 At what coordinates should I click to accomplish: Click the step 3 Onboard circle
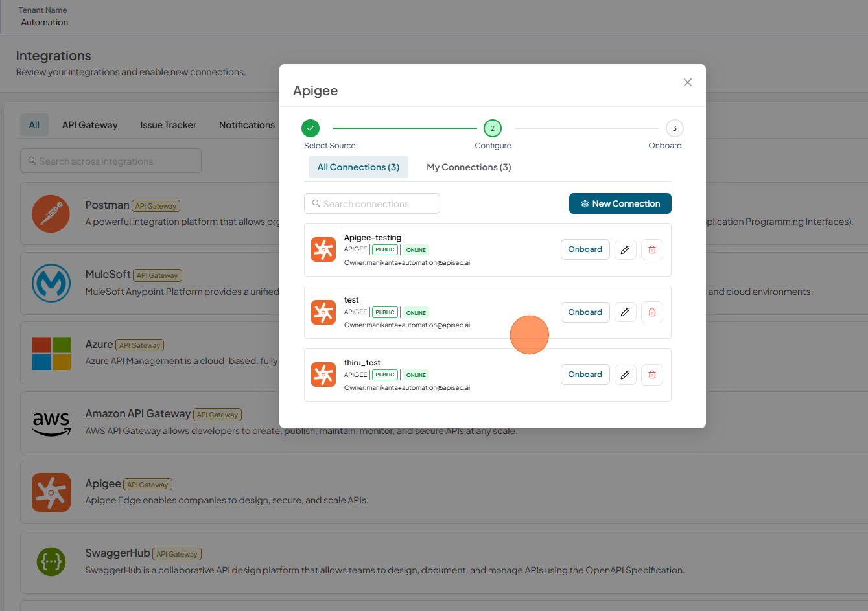675,128
